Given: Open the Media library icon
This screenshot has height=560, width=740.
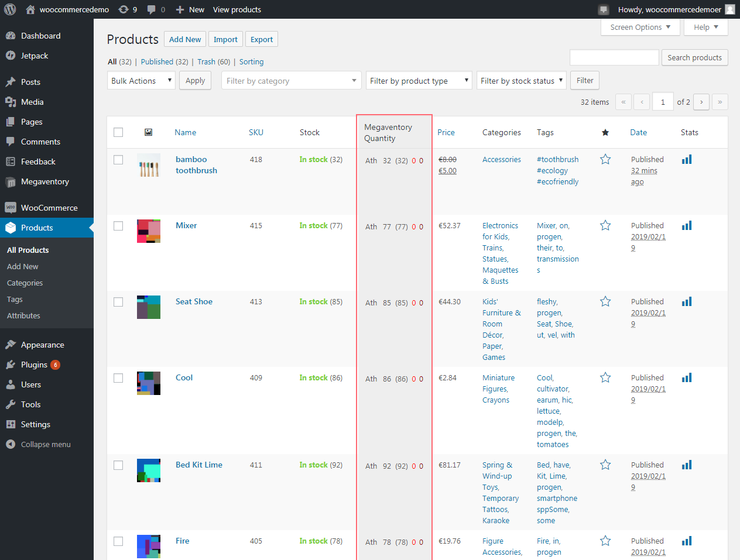Looking at the screenshot, I should pos(12,101).
